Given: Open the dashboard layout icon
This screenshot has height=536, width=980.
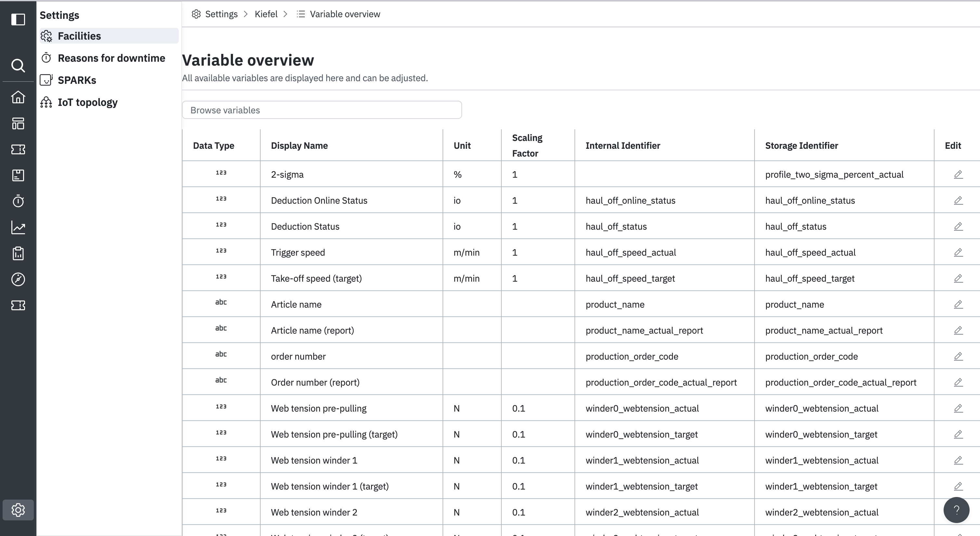Looking at the screenshot, I should (18, 123).
